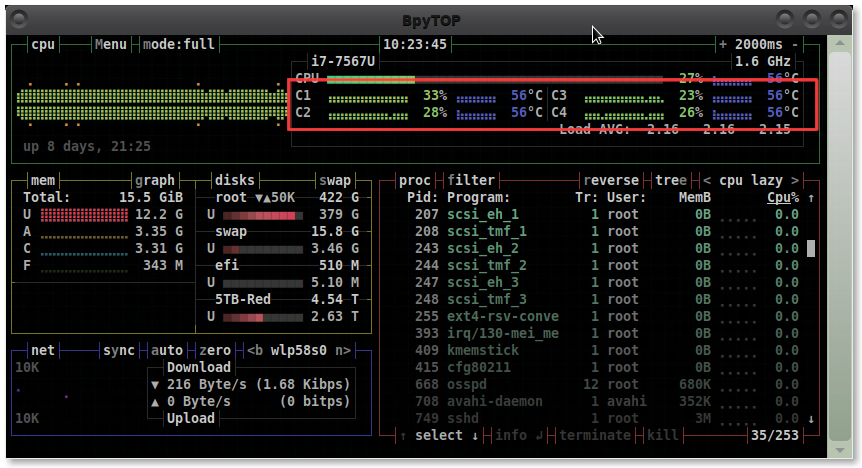The height and width of the screenshot is (468, 862).
Task: Click the window's vertical scrollbar down arrow
Action: coord(840,450)
